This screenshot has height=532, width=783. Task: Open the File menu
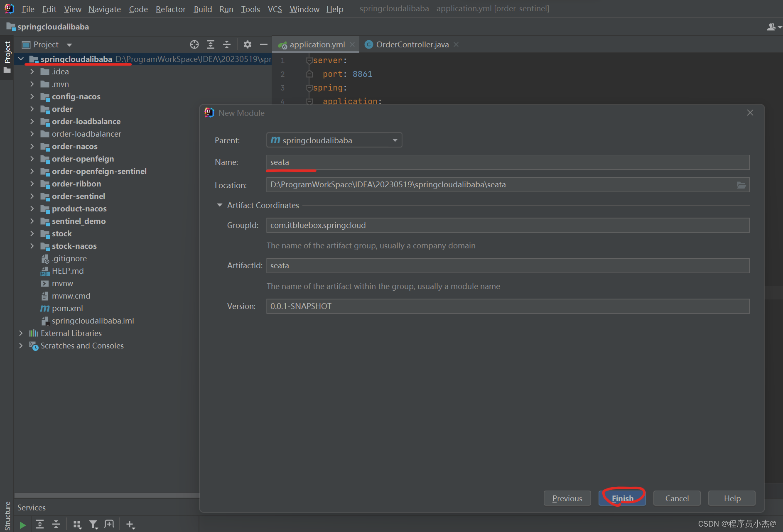(28, 9)
